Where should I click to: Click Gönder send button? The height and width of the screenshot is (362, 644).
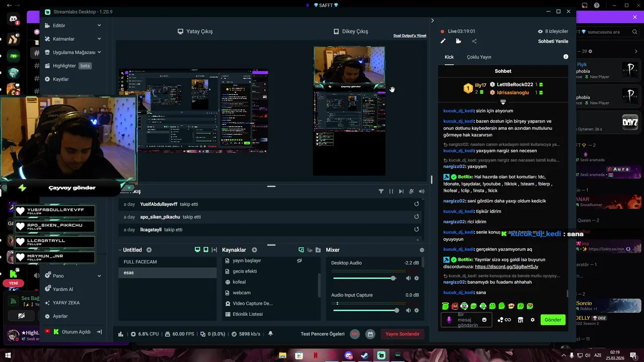pyautogui.click(x=552, y=320)
